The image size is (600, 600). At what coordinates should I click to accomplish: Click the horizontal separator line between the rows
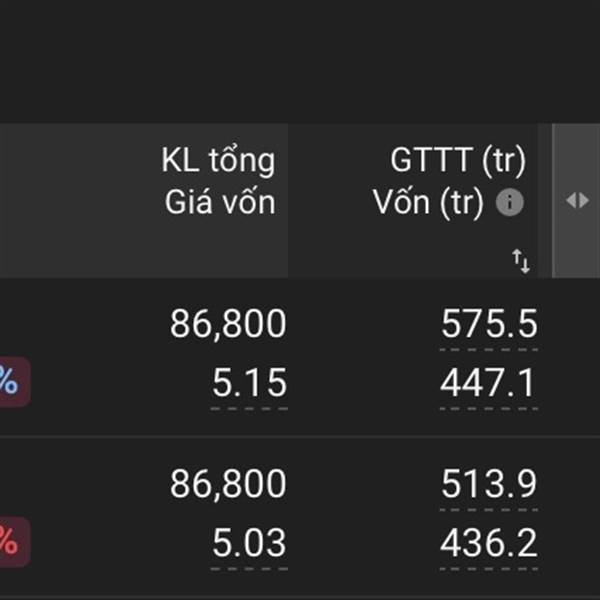pos(300,435)
